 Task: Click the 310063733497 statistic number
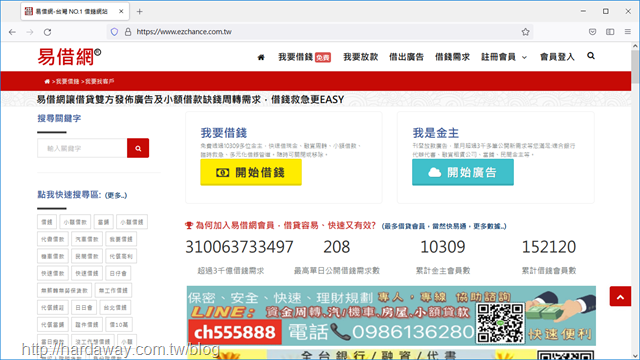[x=239, y=247]
